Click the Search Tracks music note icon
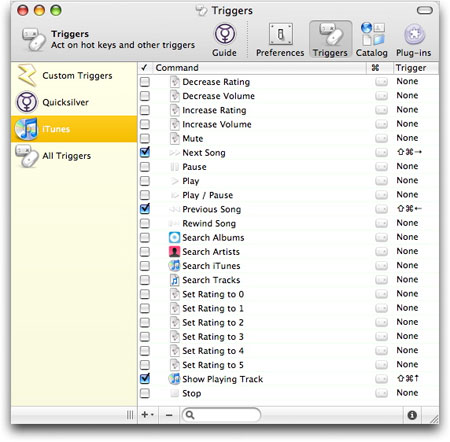This screenshot has height=442, width=450. 174,280
